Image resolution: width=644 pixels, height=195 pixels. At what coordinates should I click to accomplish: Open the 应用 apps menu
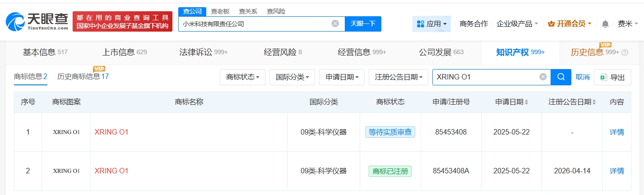pyautogui.click(x=431, y=24)
